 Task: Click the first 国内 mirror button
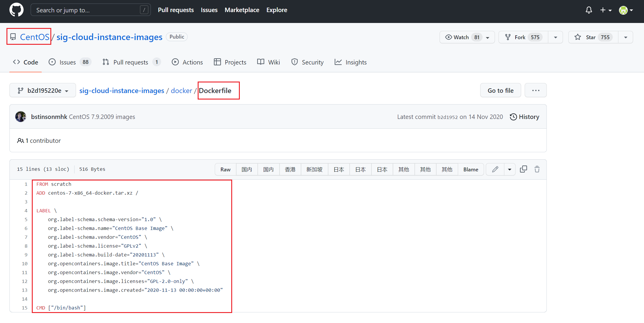pos(247,169)
